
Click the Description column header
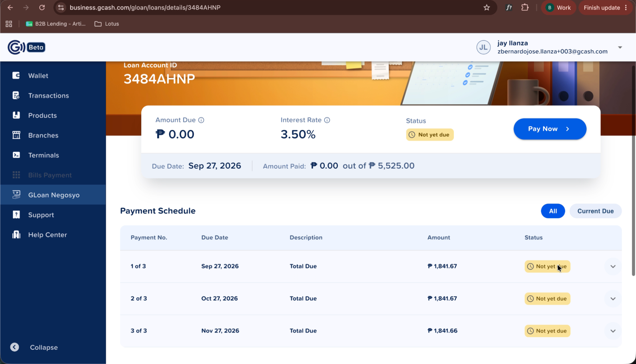[x=306, y=237]
